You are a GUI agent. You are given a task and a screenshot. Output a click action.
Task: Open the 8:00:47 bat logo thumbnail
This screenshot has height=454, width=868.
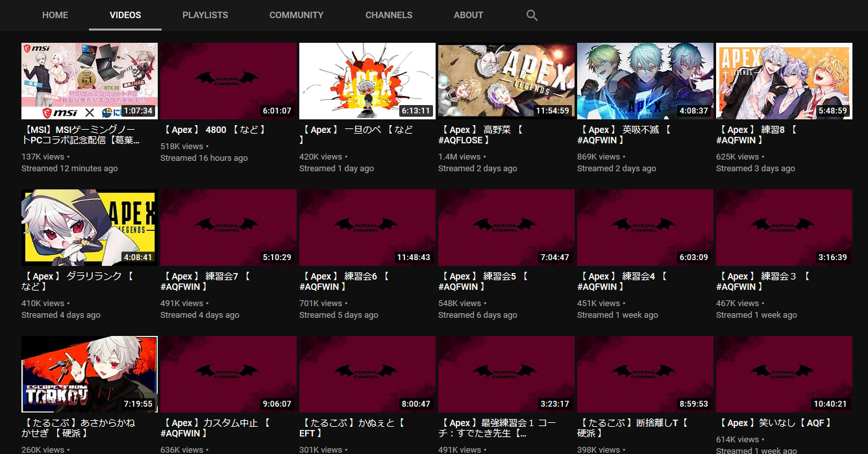tap(367, 374)
